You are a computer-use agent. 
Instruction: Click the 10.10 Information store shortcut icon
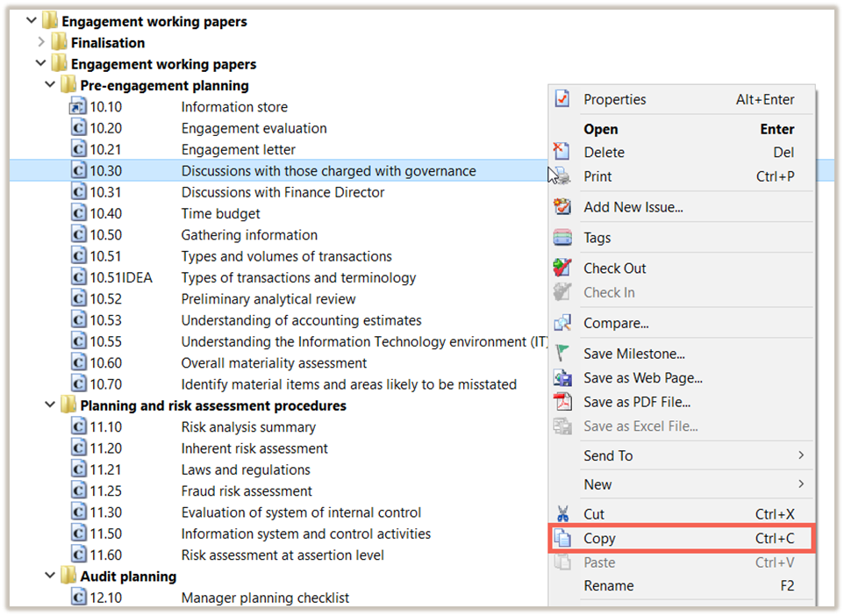[x=78, y=107]
